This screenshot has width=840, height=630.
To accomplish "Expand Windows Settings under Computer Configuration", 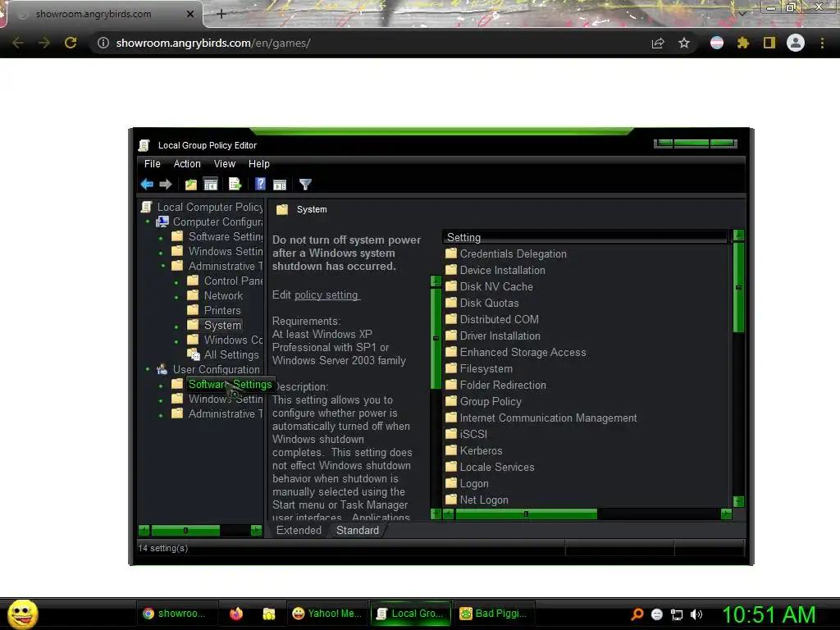I will pos(161,252).
